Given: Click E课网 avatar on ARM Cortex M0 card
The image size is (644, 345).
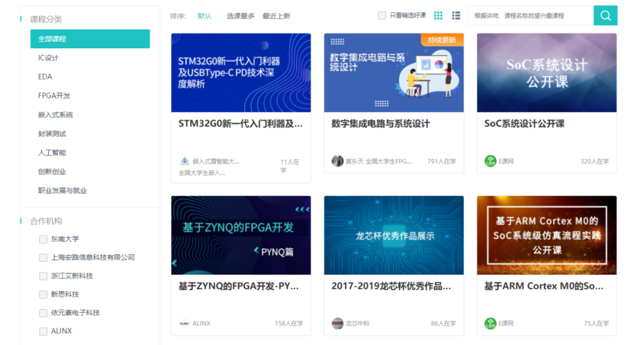Looking at the screenshot, I should click(490, 324).
